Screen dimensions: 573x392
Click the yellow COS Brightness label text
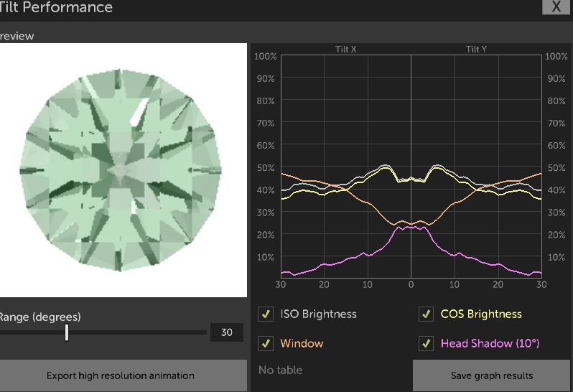click(481, 314)
